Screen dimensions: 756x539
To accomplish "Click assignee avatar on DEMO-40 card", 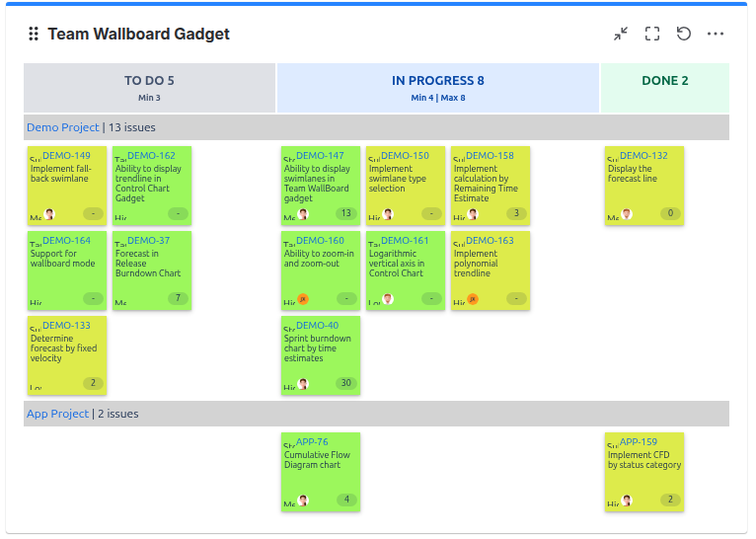I will point(303,384).
